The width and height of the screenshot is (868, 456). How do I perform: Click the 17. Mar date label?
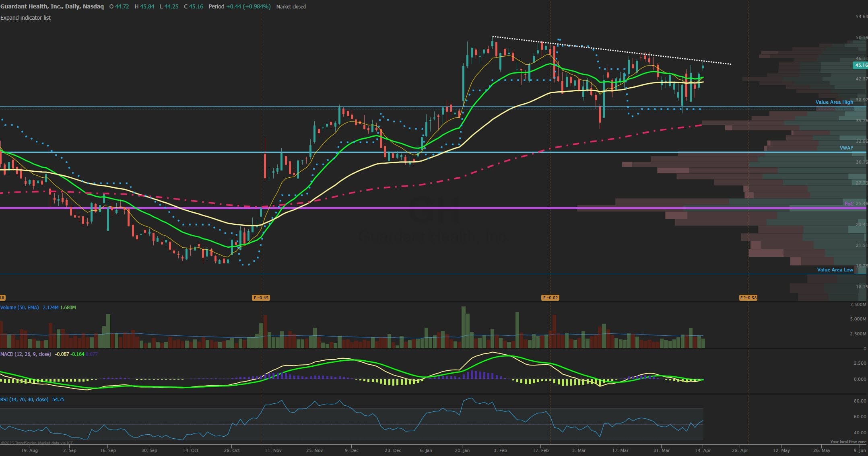[x=620, y=450]
